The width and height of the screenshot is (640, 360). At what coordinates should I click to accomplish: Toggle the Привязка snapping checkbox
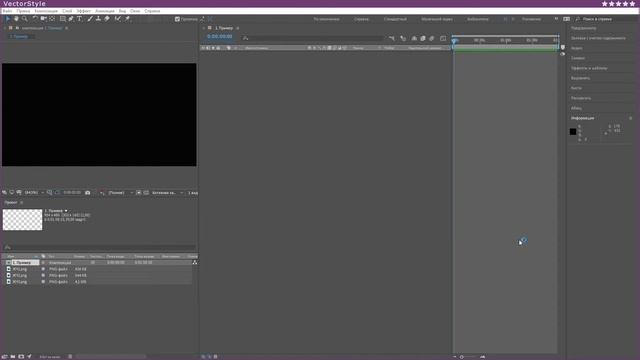point(177,19)
